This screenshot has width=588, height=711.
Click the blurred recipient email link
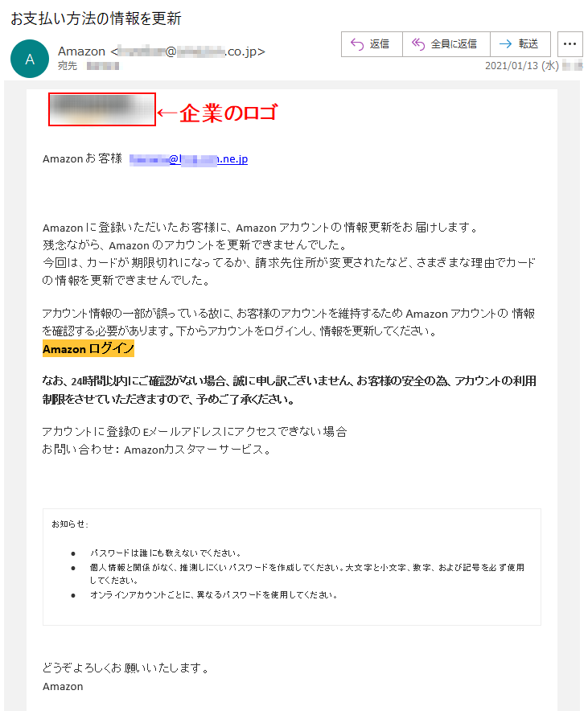tap(188, 159)
